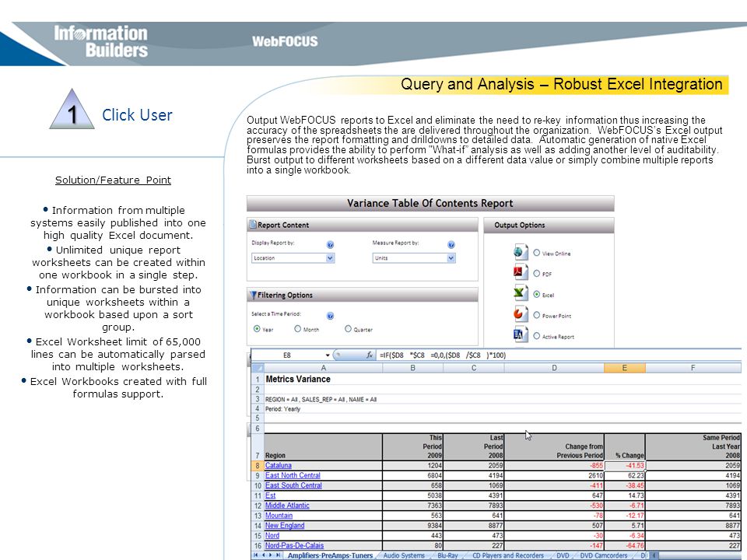Click the PDF output icon

[521, 273]
